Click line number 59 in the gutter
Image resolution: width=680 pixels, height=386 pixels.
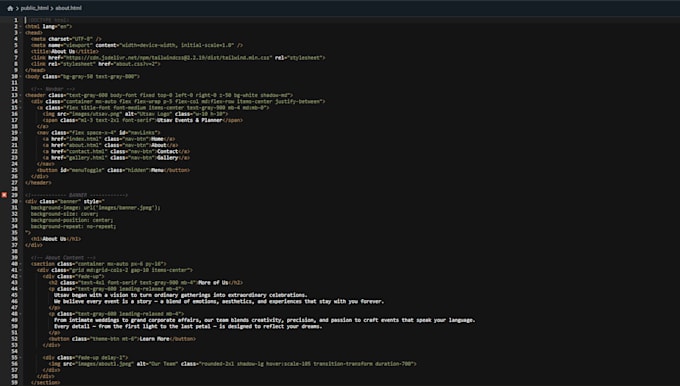(15, 383)
